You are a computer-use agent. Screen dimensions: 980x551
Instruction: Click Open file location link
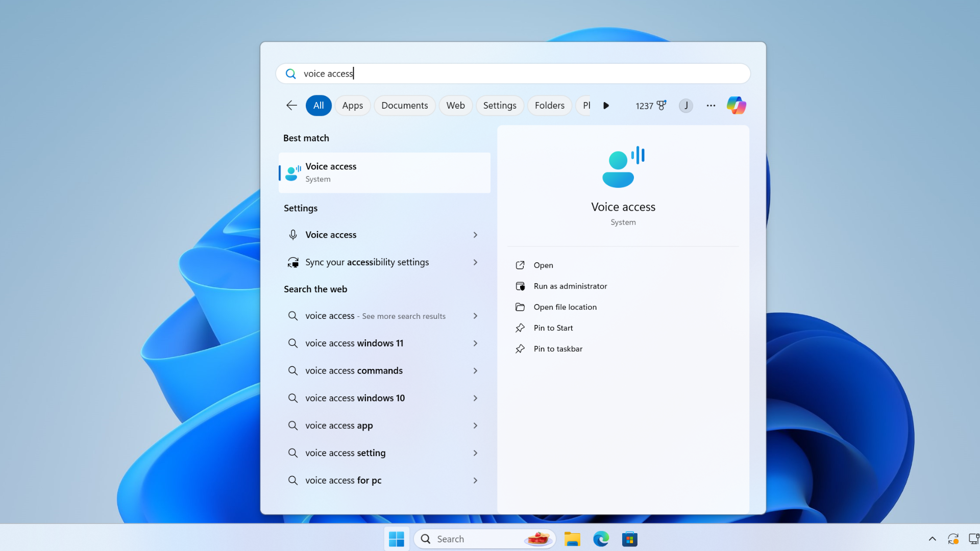point(565,307)
